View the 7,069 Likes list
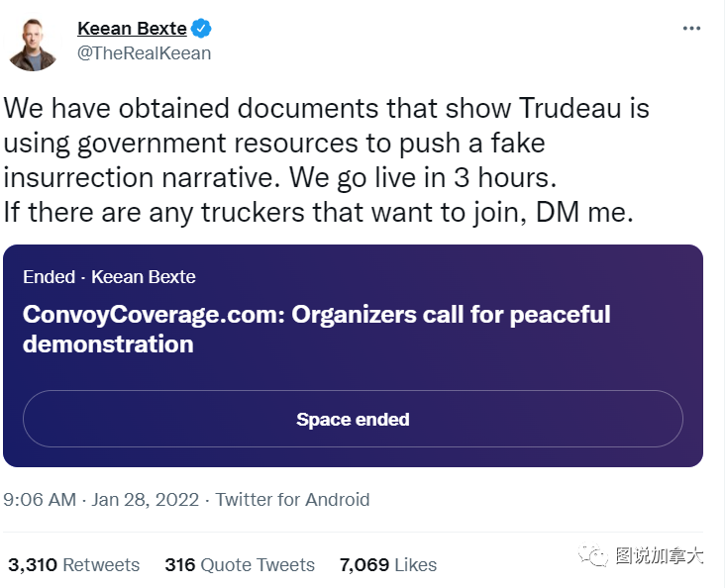 coord(388,565)
